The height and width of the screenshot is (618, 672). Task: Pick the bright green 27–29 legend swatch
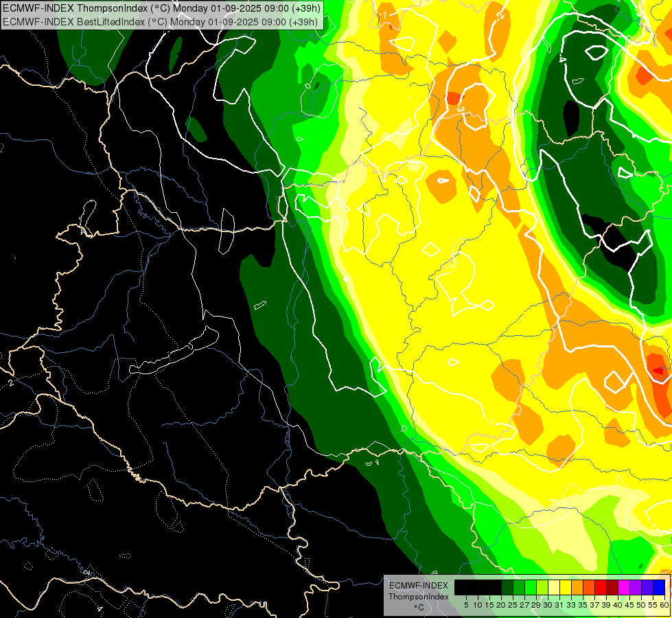coord(531,587)
